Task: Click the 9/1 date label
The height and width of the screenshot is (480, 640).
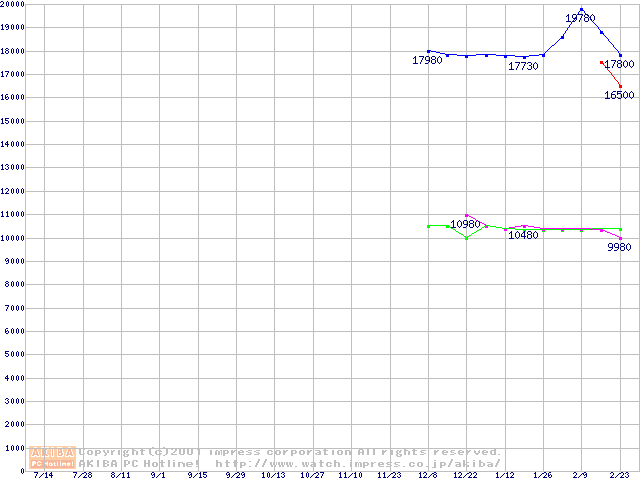Action: [x=158, y=475]
